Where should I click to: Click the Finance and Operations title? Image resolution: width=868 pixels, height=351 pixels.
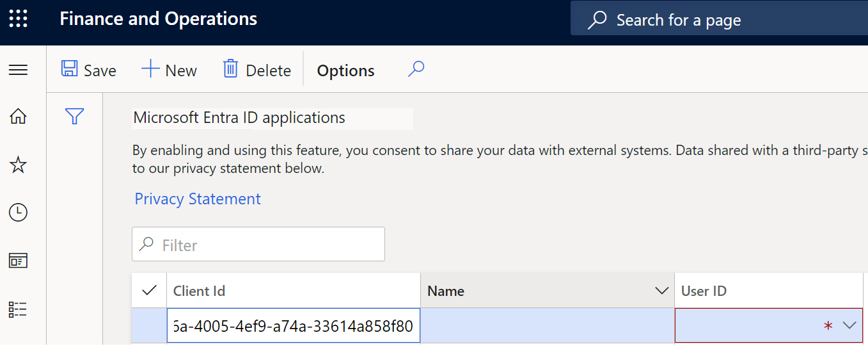pyautogui.click(x=159, y=19)
